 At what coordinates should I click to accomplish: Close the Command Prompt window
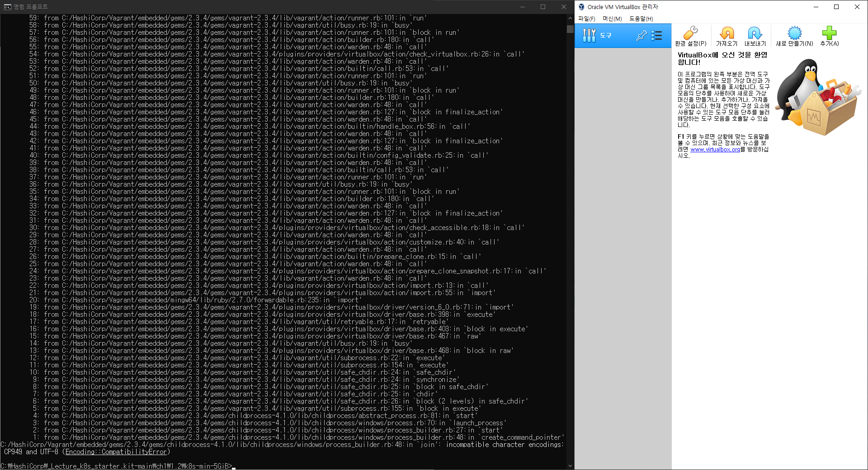coord(563,7)
